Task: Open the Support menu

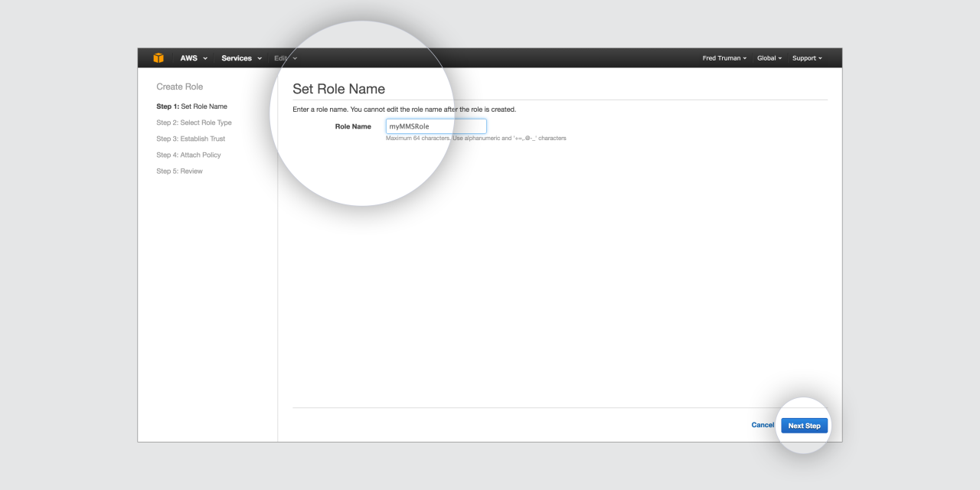Action: (807, 58)
